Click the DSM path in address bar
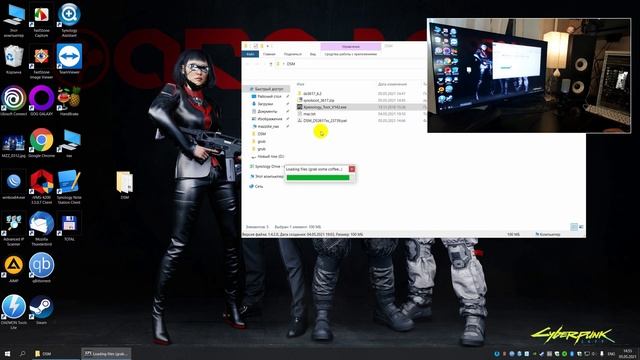The height and width of the screenshot is (360, 640). pyautogui.click(x=291, y=64)
